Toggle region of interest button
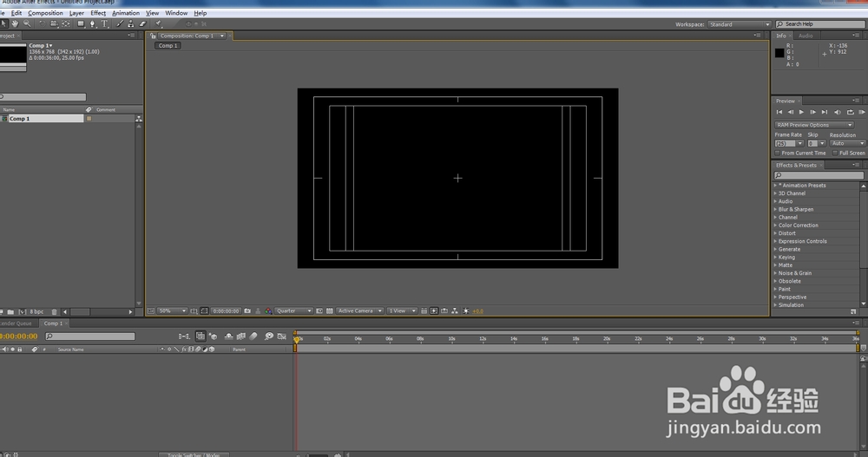The width and height of the screenshot is (868, 457). 319,311
